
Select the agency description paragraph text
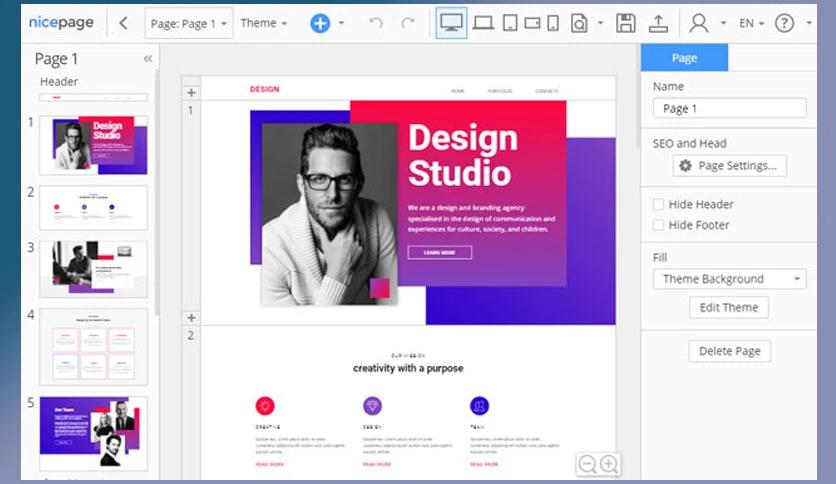coord(481,219)
